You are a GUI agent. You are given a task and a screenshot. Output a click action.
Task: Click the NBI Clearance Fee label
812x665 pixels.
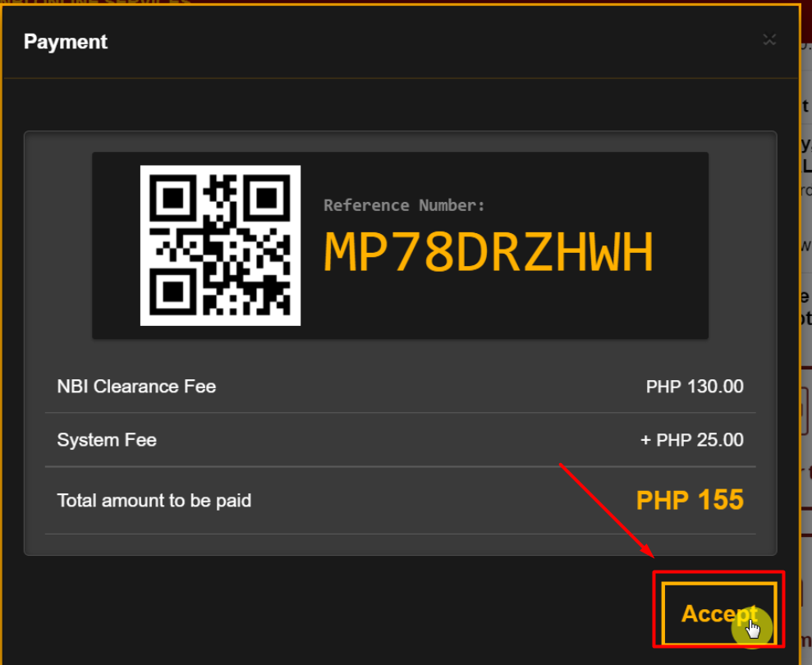point(135,386)
